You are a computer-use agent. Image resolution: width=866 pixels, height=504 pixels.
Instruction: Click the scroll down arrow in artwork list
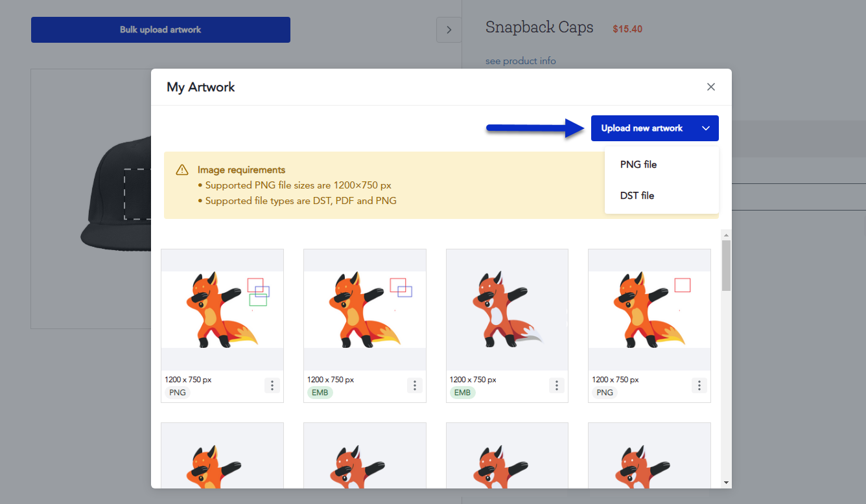pos(726,483)
